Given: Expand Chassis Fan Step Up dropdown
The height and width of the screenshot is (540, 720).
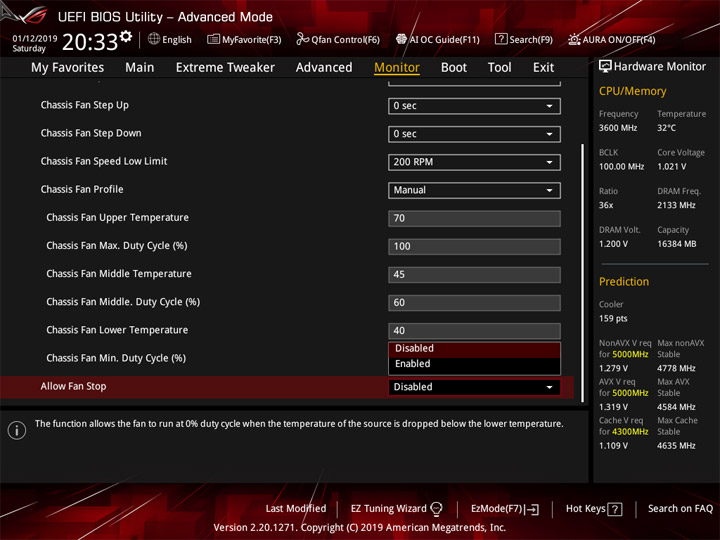Looking at the screenshot, I should 474,106.
